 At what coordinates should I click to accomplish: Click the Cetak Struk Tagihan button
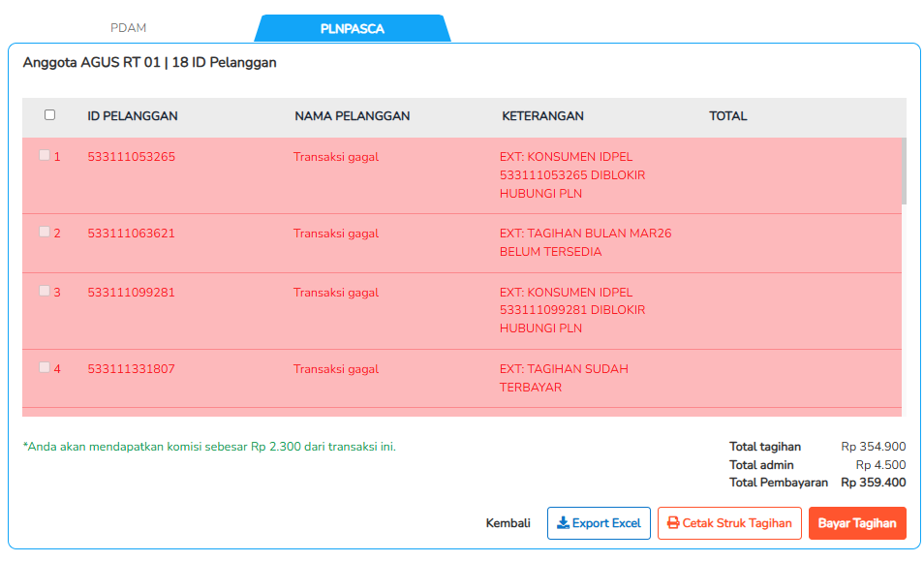(729, 523)
